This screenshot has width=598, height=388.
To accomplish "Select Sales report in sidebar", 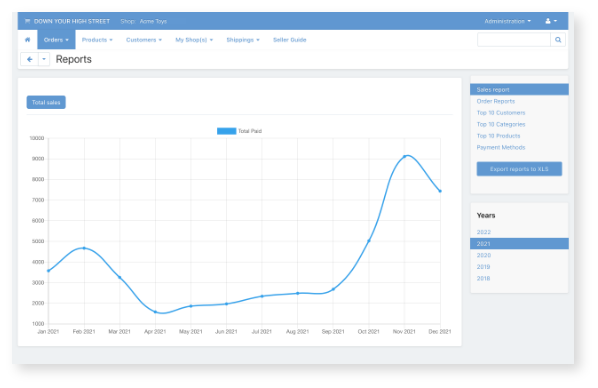I will click(519, 90).
